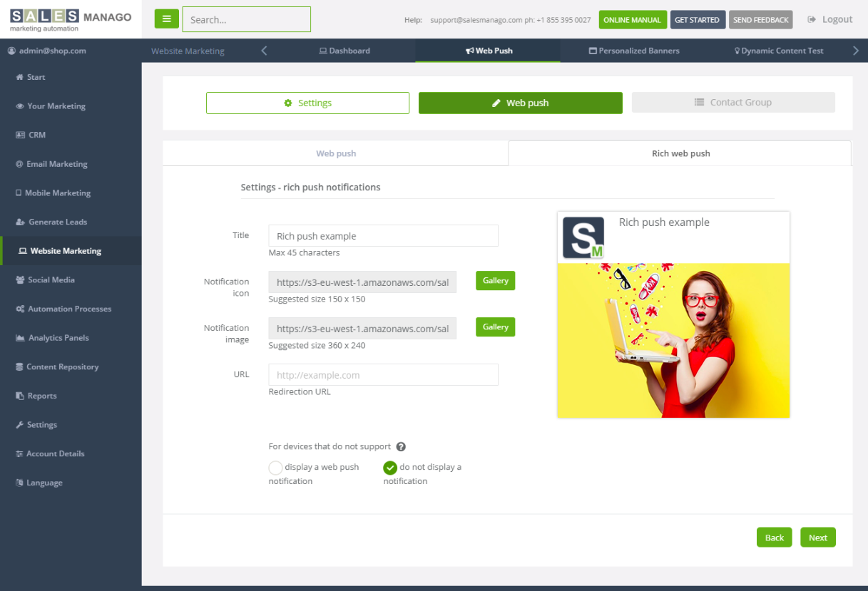Switch to the Rich web push sub-tab
Screen dimensions: 868x591
680,153
